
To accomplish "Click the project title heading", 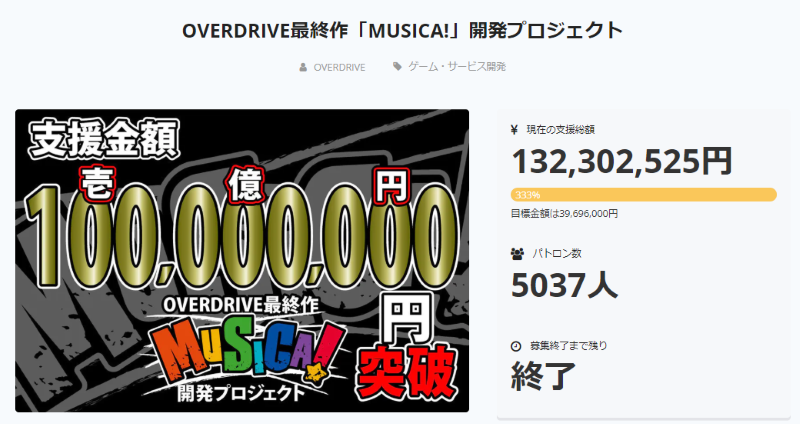I will (403, 30).
